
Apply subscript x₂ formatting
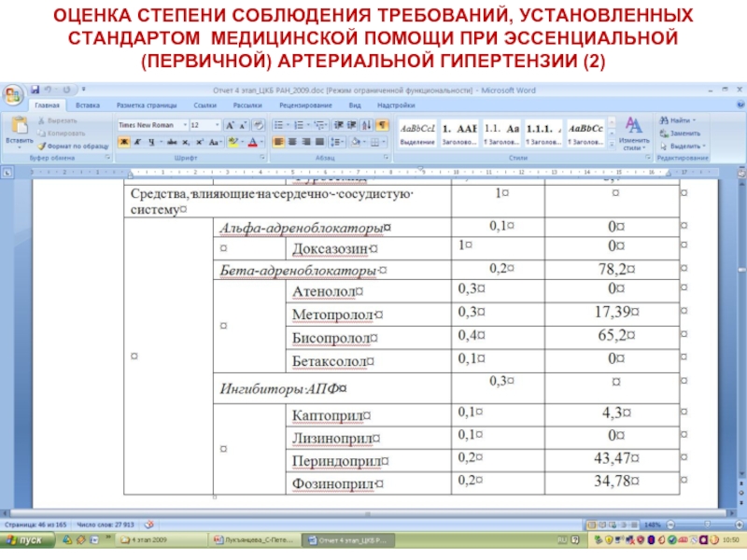coord(186,142)
